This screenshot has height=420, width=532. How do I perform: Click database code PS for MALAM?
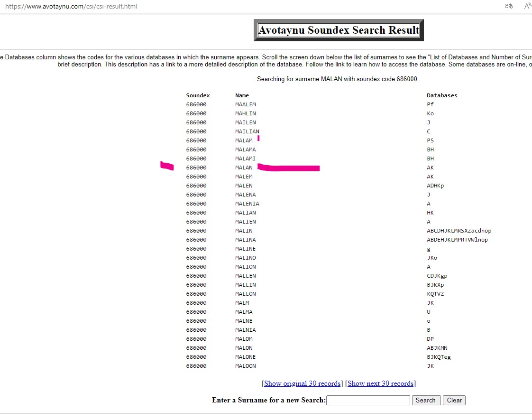click(x=430, y=140)
